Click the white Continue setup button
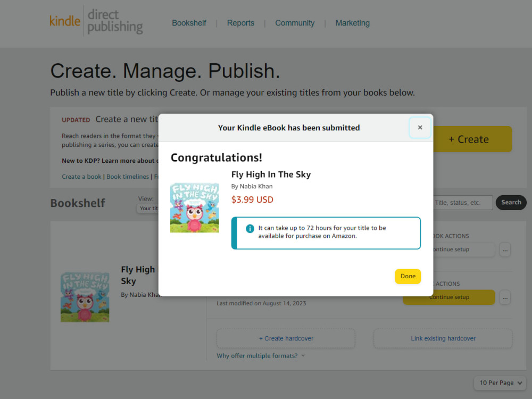 pos(463,250)
